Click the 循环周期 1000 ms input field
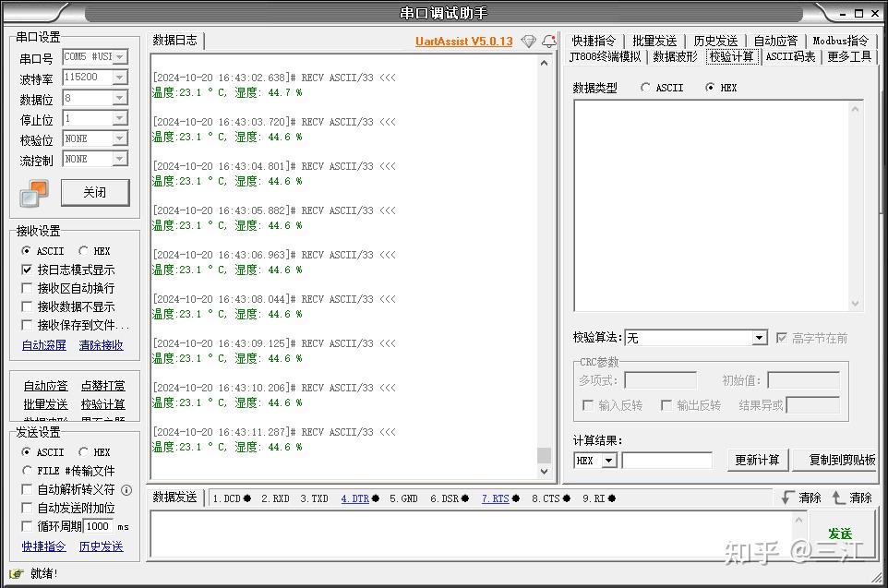The height and width of the screenshot is (588, 888). click(x=98, y=526)
